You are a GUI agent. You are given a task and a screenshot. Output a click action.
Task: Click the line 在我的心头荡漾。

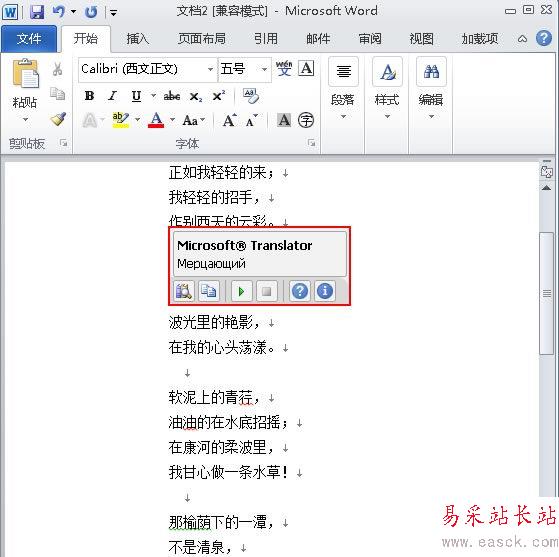click(x=222, y=347)
